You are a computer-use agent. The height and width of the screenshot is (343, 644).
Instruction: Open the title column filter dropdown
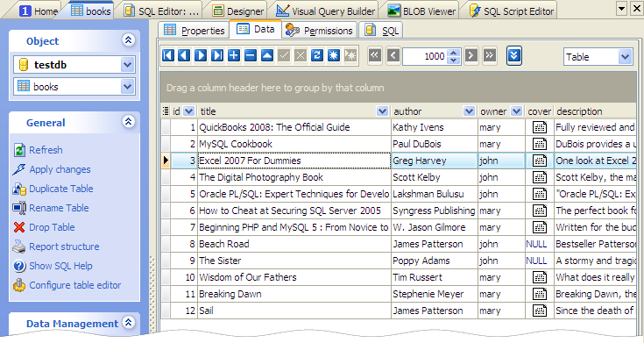(382, 111)
